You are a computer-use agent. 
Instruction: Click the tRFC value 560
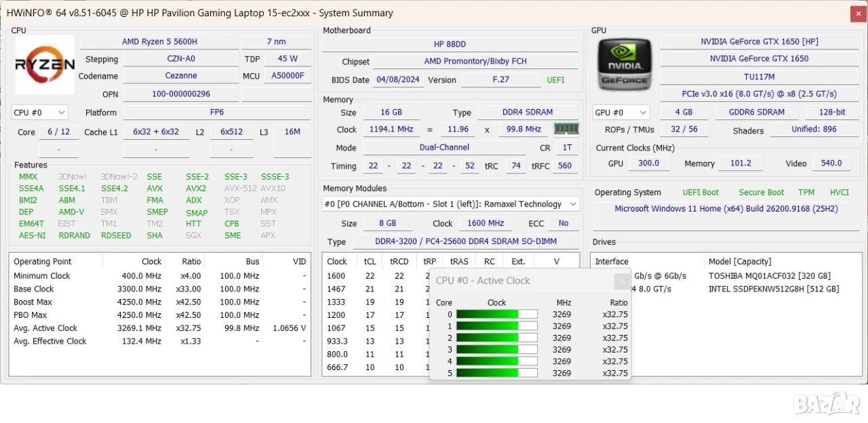pyautogui.click(x=565, y=165)
